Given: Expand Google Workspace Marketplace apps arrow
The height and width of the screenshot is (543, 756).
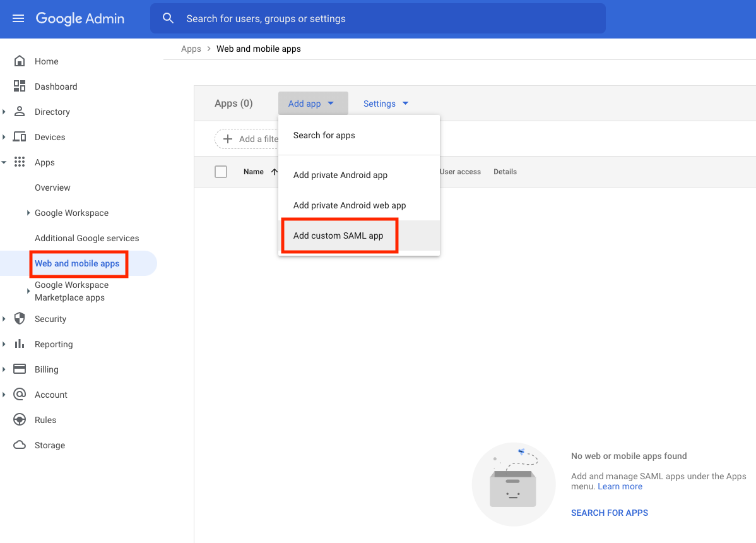Looking at the screenshot, I should click(x=28, y=291).
